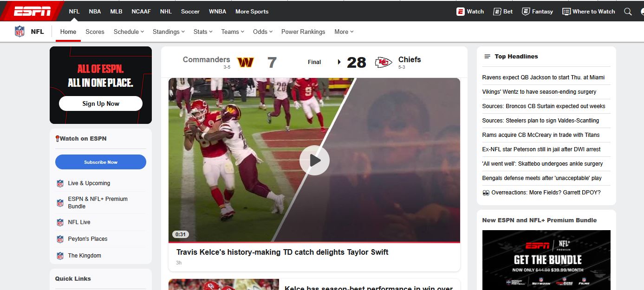Viewport: 644px width, 290px height.
Task: Read Overreactions: More Fields headline
Action: (546, 193)
